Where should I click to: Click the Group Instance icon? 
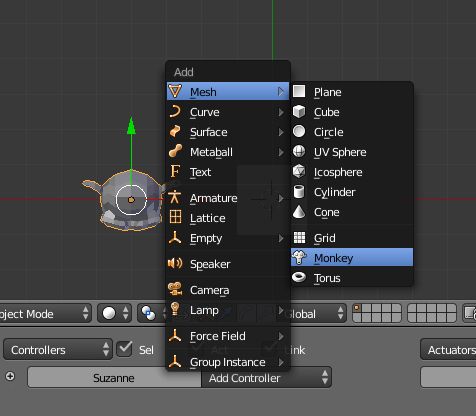[175, 361]
